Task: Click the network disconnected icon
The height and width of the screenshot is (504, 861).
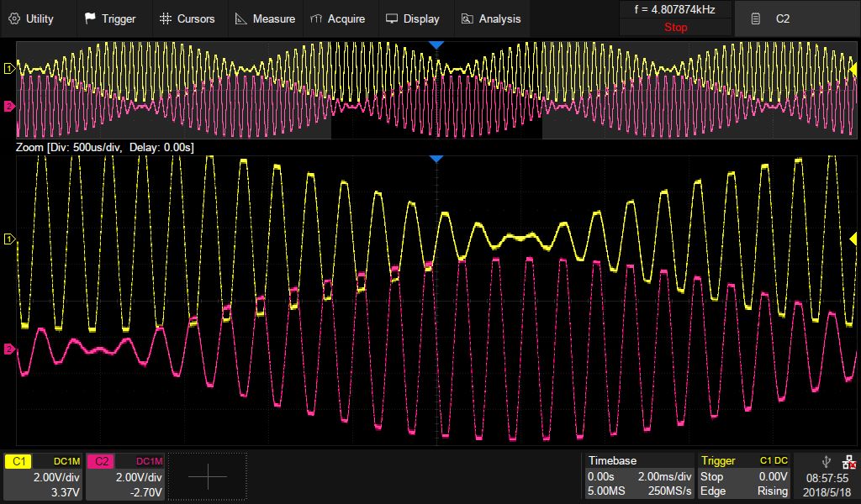Action: (849, 461)
